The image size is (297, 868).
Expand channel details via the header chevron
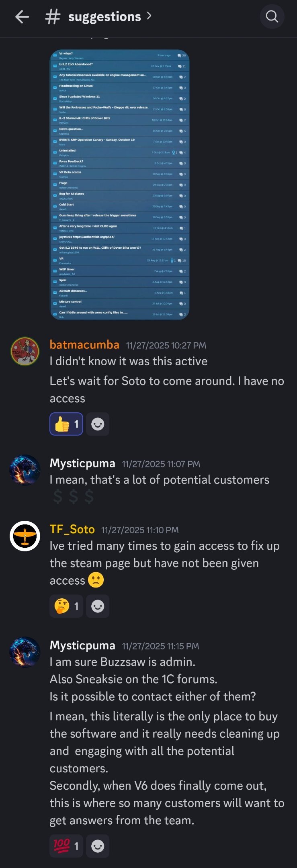tap(149, 16)
